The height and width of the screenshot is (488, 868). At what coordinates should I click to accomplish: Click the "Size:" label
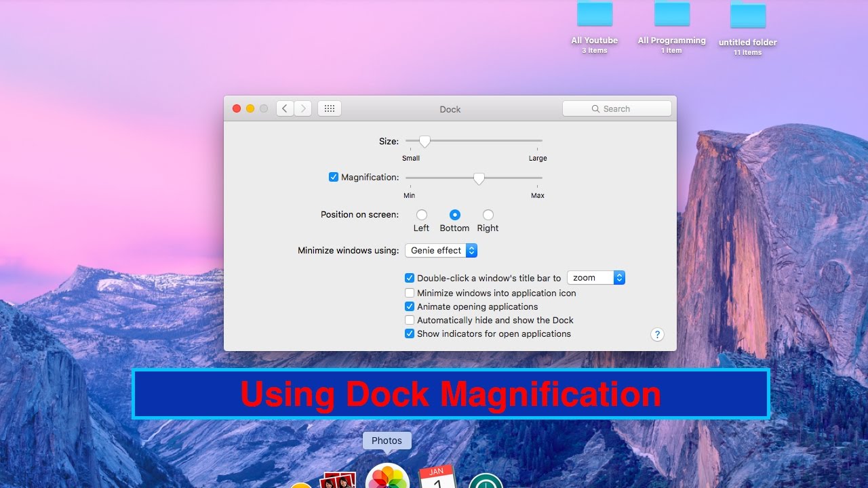click(x=389, y=141)
